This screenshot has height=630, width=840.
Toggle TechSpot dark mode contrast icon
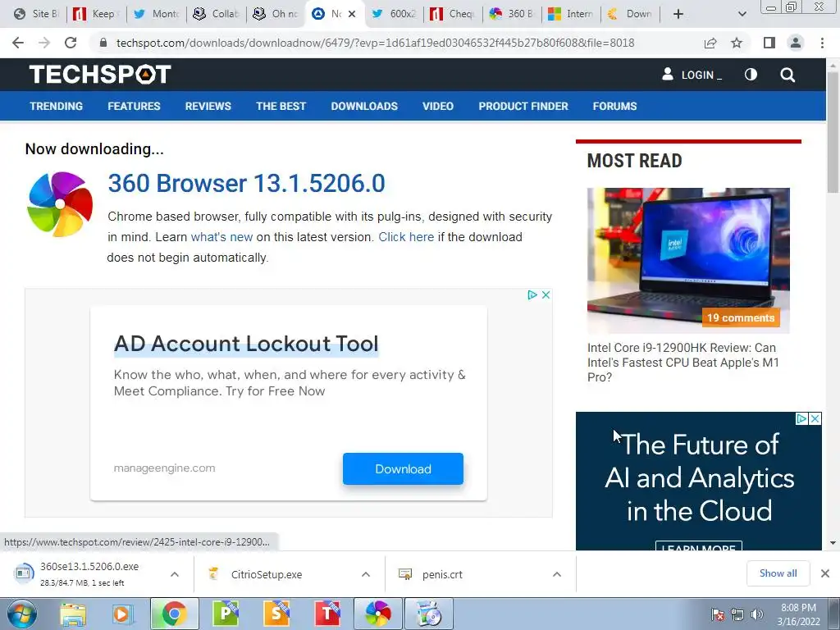(751, 75)
